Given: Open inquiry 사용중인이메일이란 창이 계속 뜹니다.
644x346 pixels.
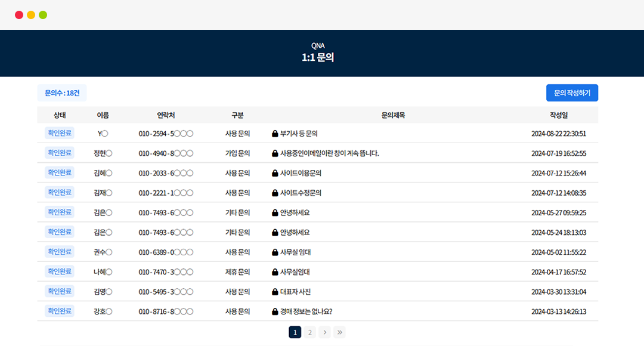Looking at the screenshot, I should point(329,153).
